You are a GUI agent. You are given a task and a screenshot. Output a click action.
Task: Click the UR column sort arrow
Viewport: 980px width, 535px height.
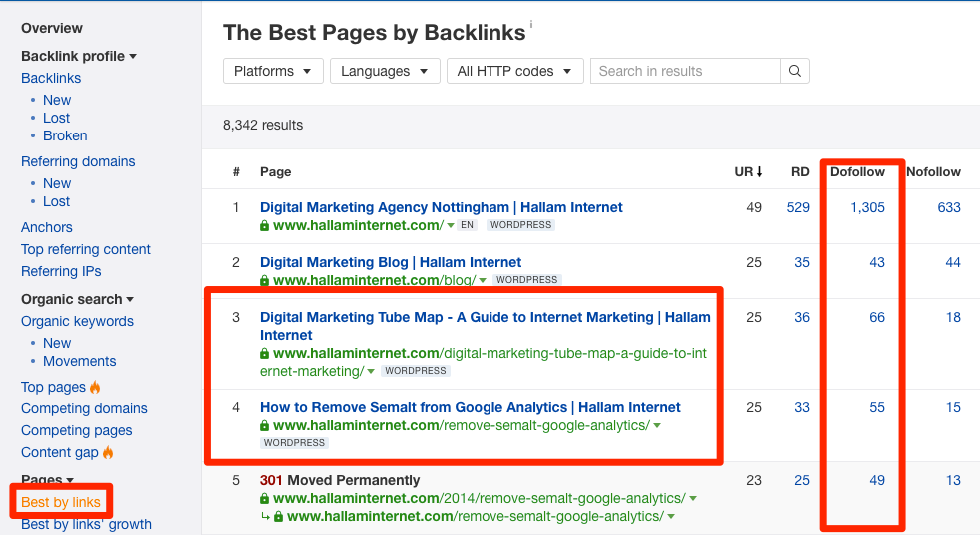point(759,171)
